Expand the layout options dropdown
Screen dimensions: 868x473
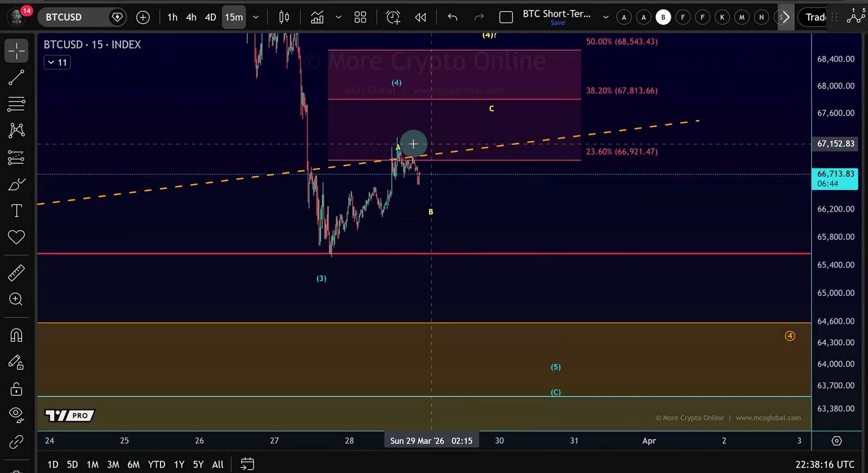605,17
